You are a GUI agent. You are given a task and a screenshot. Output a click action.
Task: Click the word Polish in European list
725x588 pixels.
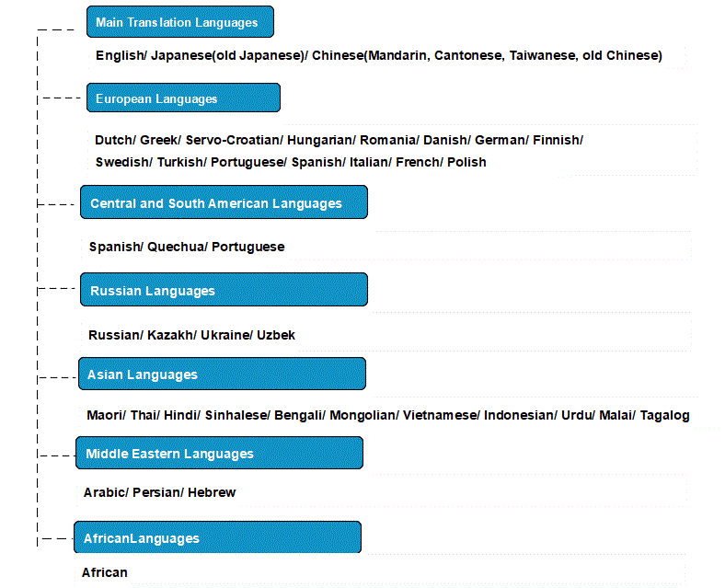pos(466,162)
